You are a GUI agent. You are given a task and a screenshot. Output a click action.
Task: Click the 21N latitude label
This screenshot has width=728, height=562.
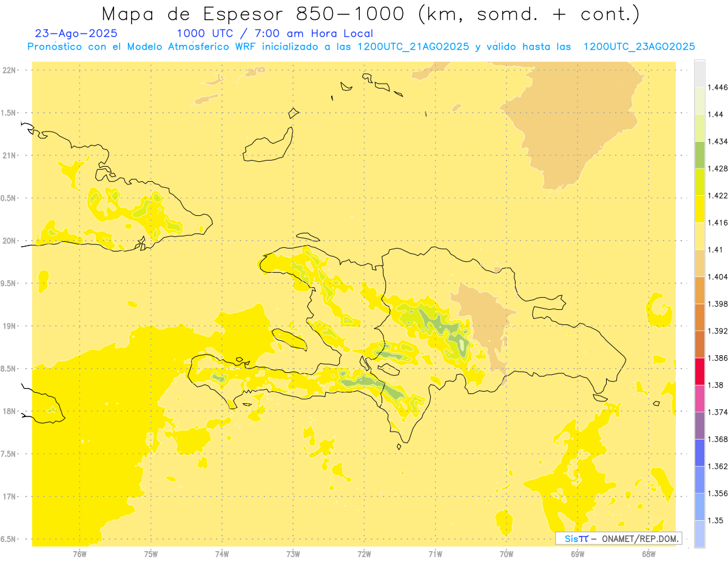pos(9,156)
